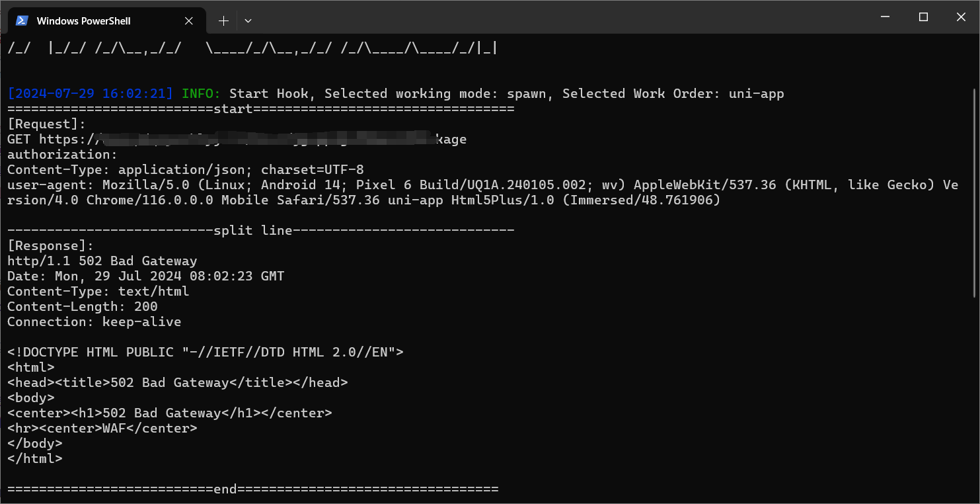Open a new terminal tab with plus
The image size is (980, 504).
point(223,21)
